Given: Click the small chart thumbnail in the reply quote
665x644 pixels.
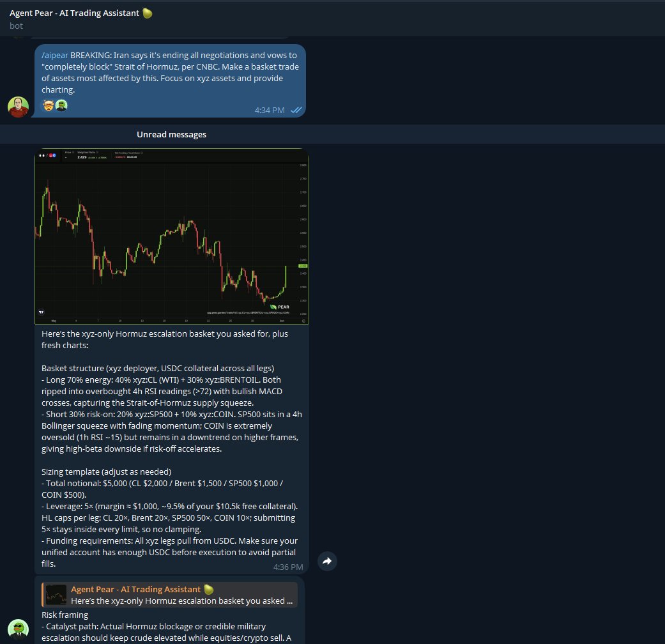Looking at the screenshot, I should tap(56, 595).
